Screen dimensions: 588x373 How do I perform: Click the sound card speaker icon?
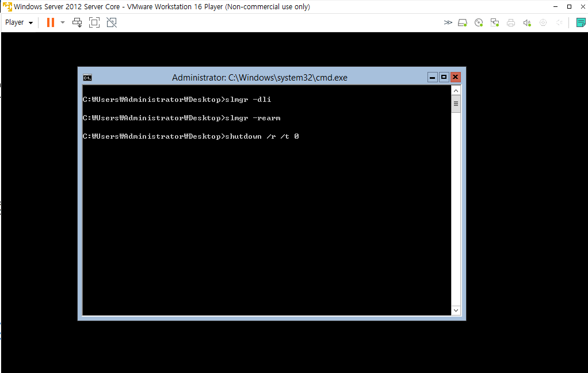(527, 23)
